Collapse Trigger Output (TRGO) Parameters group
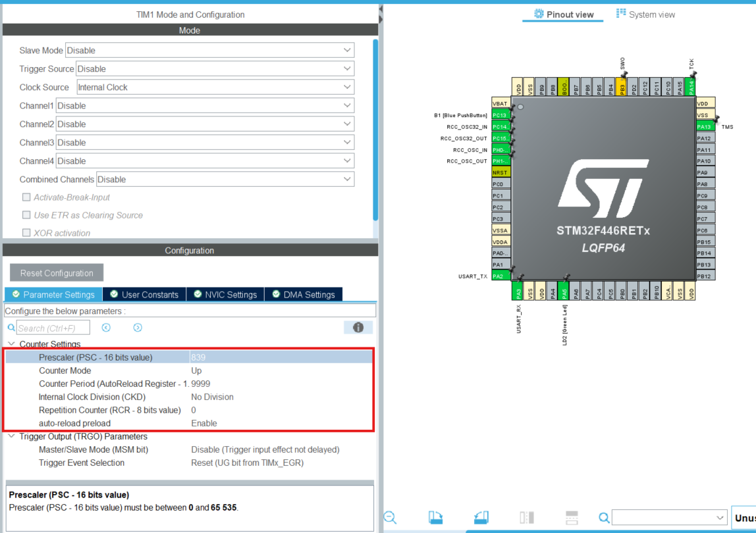756x533 pixels. tap(12, 436)
